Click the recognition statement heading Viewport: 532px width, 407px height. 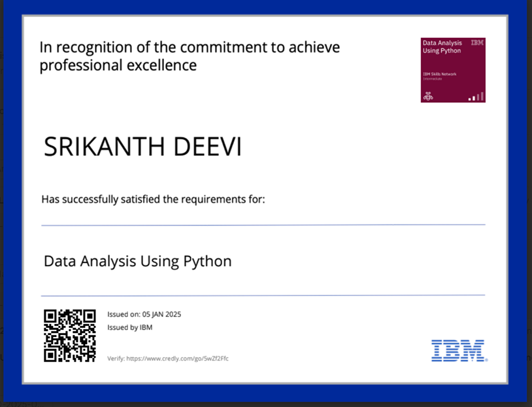coord(190,56)
